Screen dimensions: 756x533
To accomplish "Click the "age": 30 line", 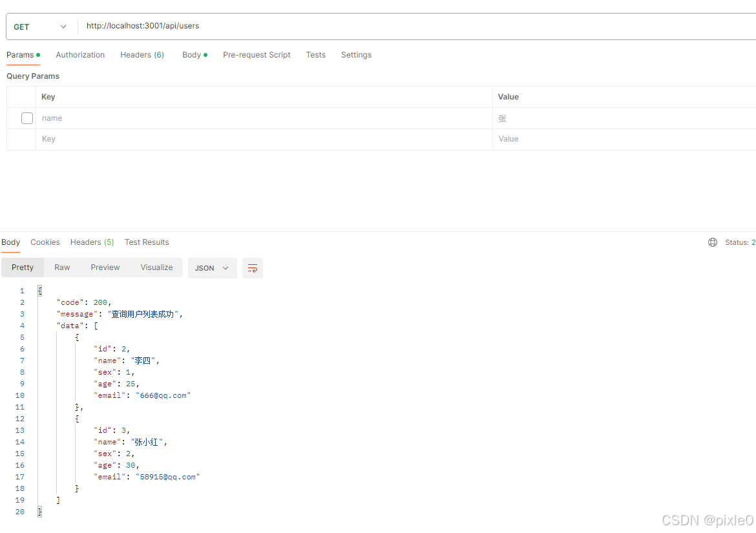I will click(x=117, y=466).
